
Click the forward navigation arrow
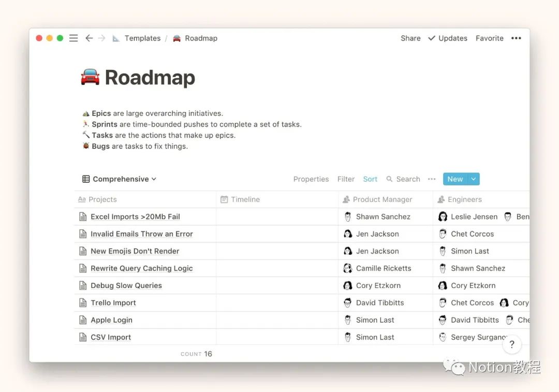click(x=101, y=38)
